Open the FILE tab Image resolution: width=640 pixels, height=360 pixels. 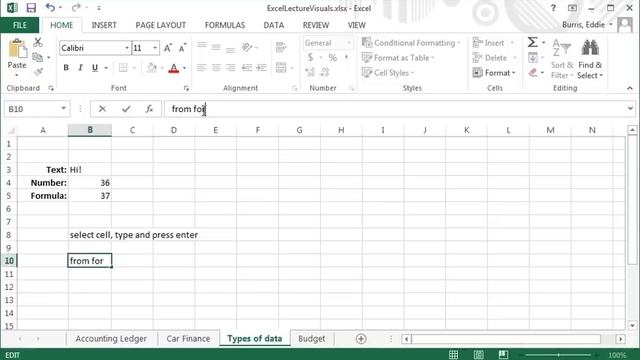[20, 25]
